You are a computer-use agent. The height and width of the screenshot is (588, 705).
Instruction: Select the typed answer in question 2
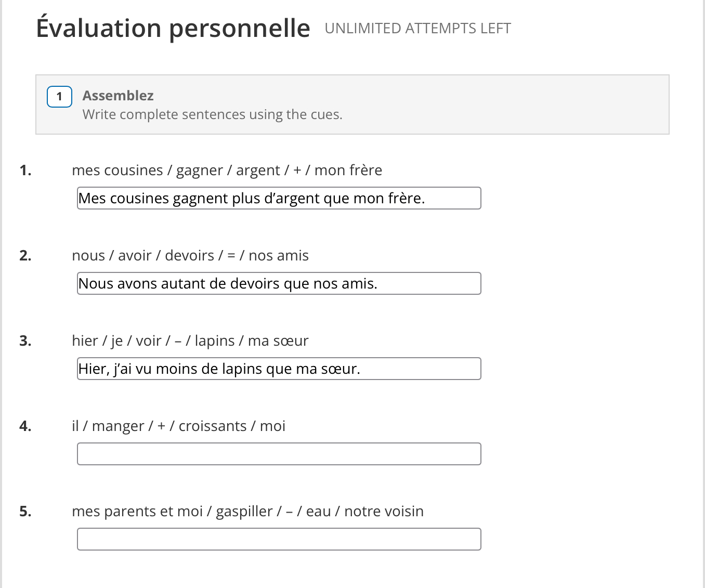pyautogui.click(x=228, y=283)
